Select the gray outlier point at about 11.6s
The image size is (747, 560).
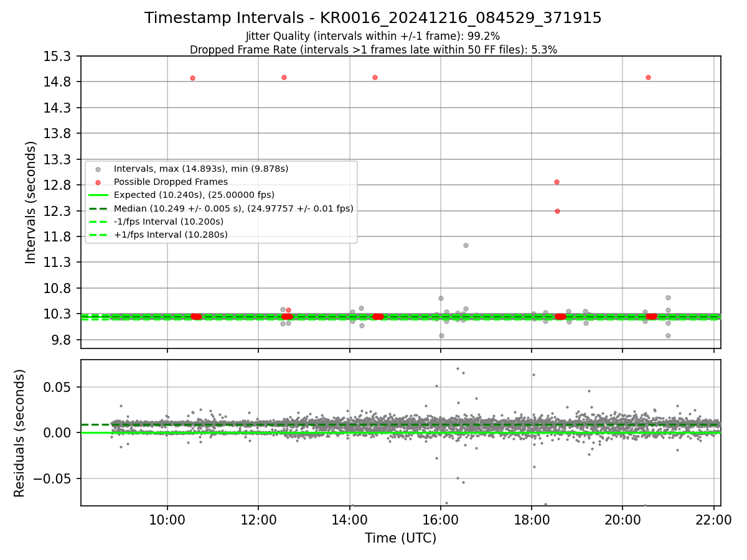(x=466, y=245)
